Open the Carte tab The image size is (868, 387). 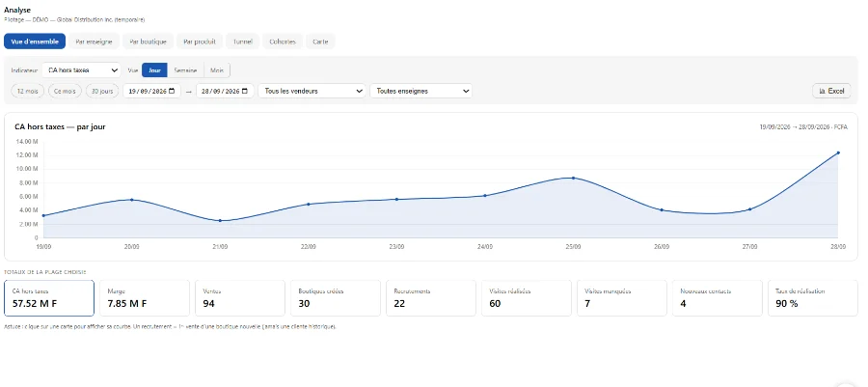click(x=320, y=41)
